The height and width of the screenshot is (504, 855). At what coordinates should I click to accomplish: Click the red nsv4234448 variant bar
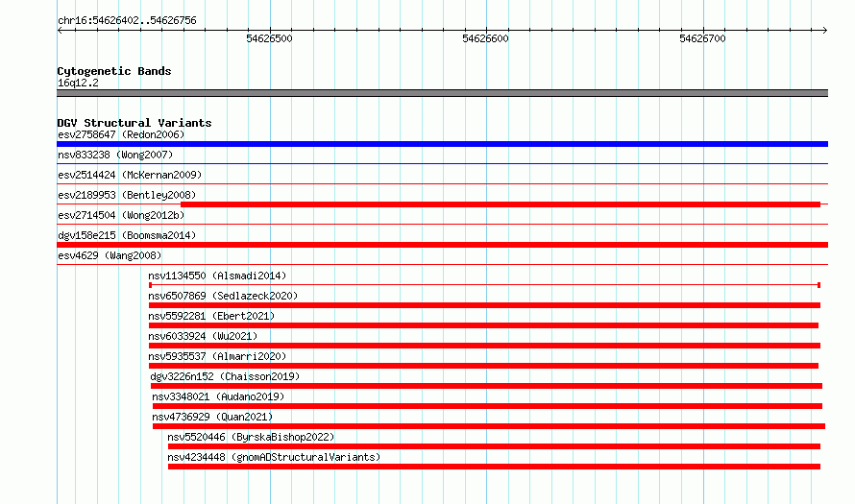(494, 467)
